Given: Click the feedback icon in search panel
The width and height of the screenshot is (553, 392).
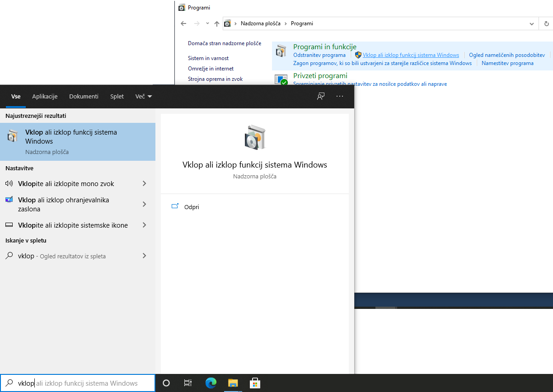Looking at the screenshot, I should click(x=321, y=96).
